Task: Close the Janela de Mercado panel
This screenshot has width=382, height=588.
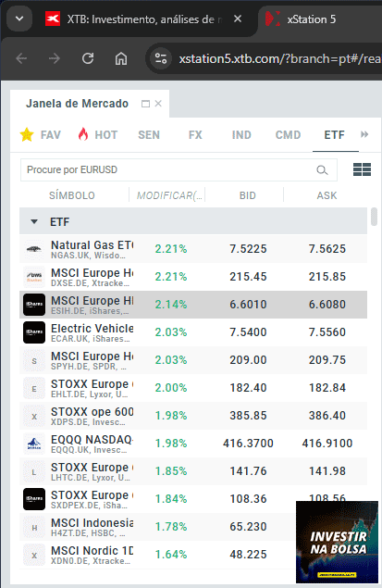Action: [158, 104]
